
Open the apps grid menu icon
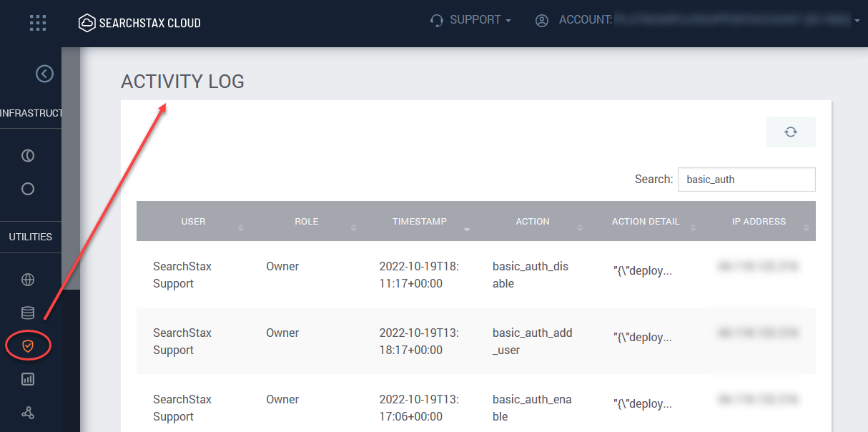tap(38, 23)
